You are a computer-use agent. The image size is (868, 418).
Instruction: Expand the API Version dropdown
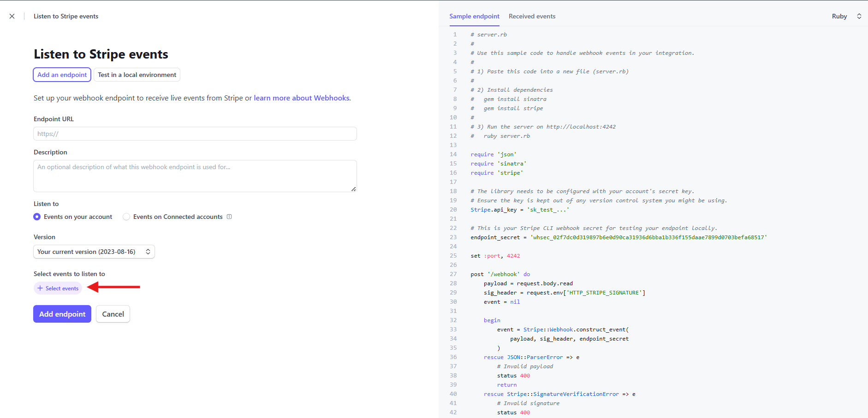(x=94, y=252)
